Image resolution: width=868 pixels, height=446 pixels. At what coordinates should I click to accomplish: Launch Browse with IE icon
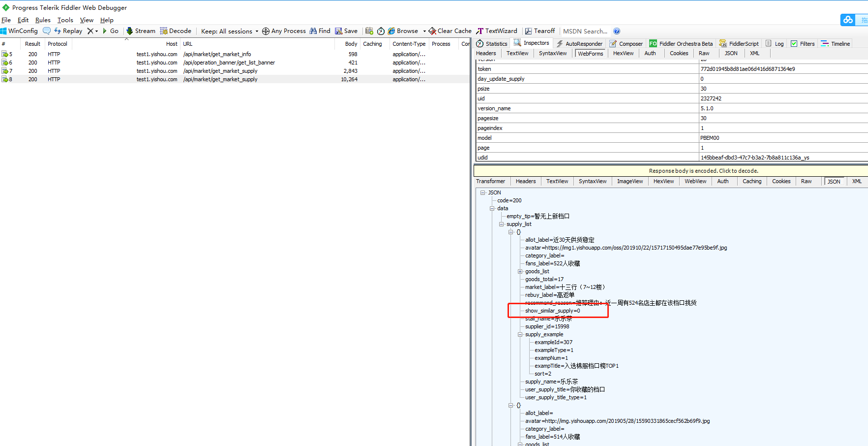403,31
